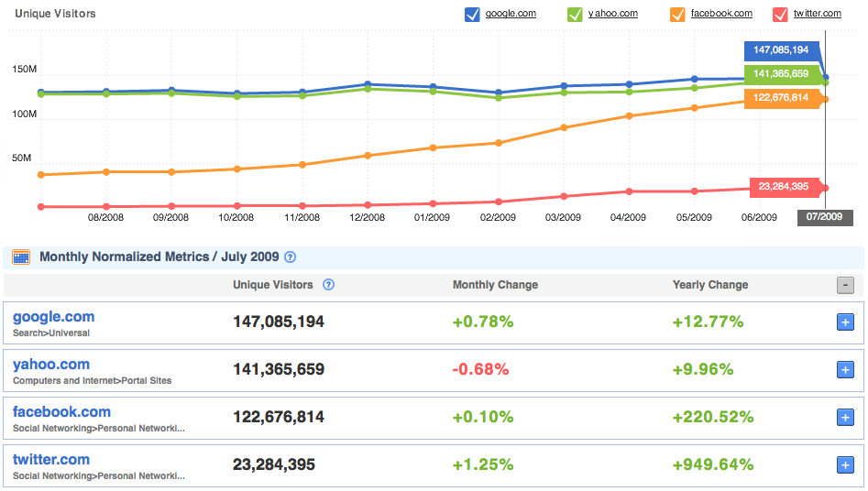
Task: Click the Search>Universal category text
Action: coord(51,333)
